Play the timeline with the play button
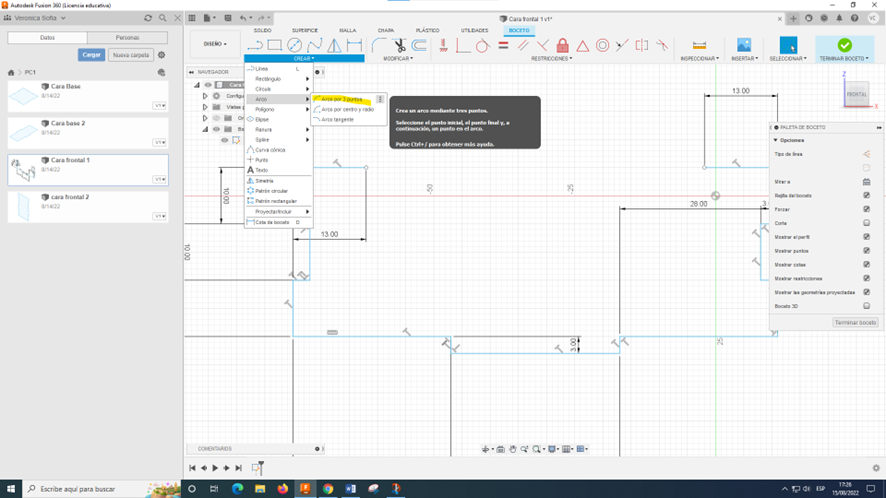 [x=215, y=468]
